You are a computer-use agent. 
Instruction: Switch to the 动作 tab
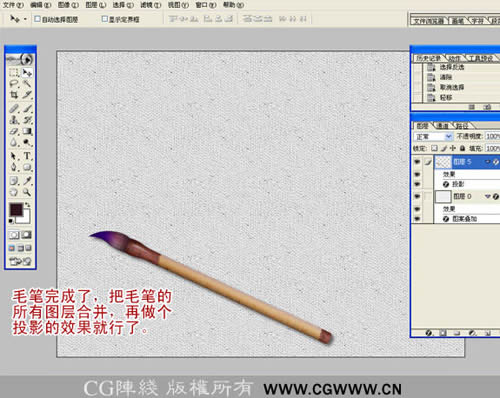click(454, 58)
